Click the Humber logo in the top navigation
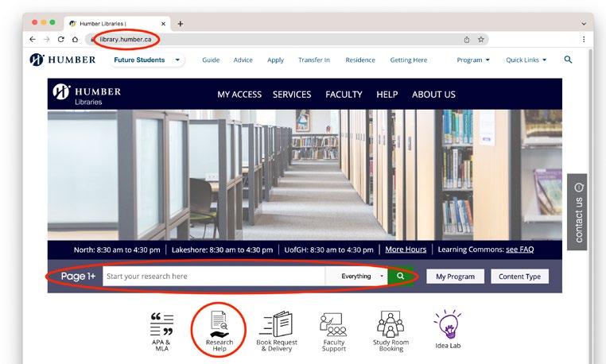 click(x=63, y=60)
